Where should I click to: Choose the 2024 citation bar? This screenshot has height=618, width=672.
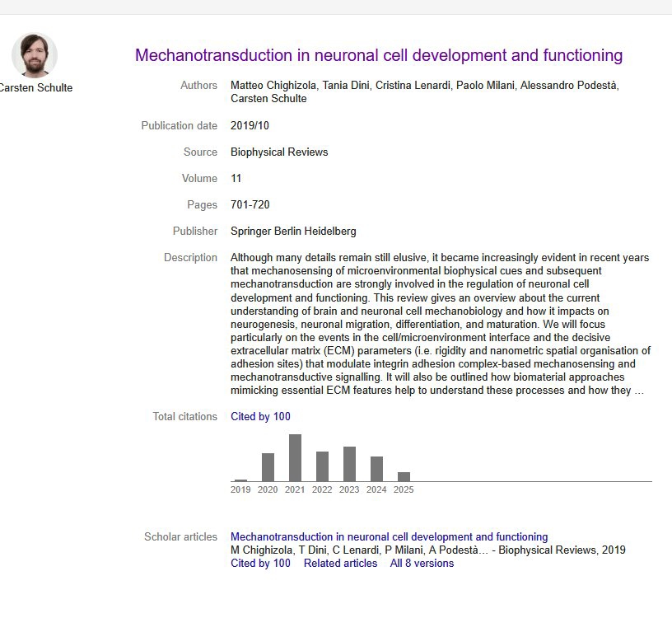pos(376,469)
